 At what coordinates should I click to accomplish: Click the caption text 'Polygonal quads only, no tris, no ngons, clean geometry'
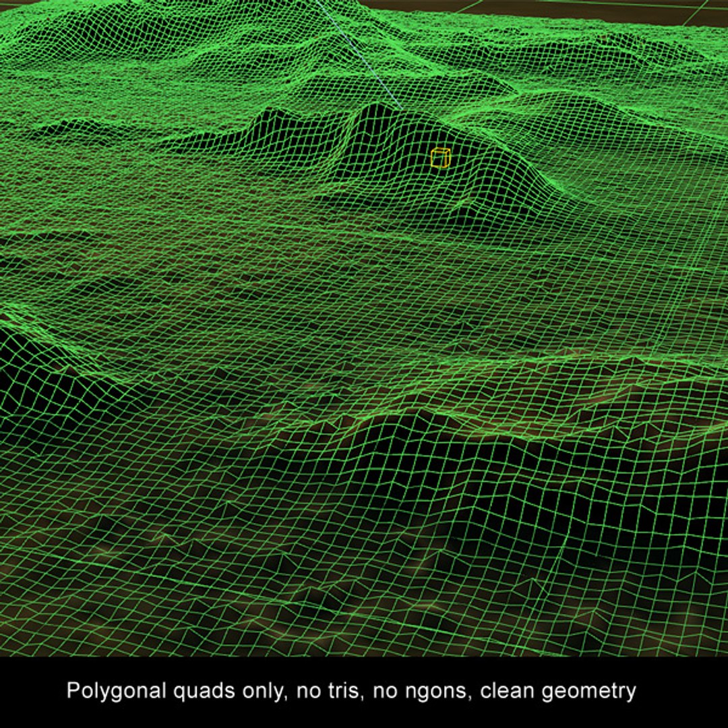[351, 691]
